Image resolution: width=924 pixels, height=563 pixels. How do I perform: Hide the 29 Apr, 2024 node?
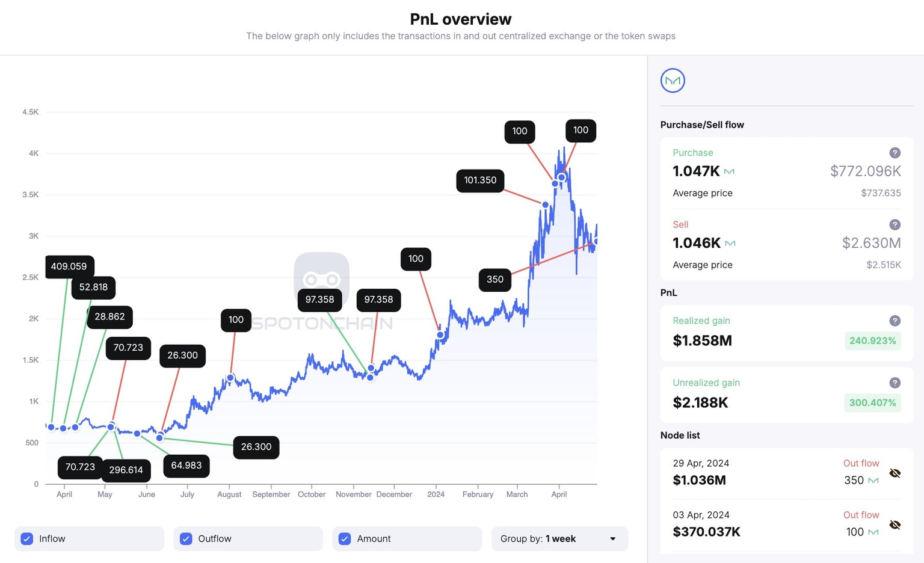[895, 473]
